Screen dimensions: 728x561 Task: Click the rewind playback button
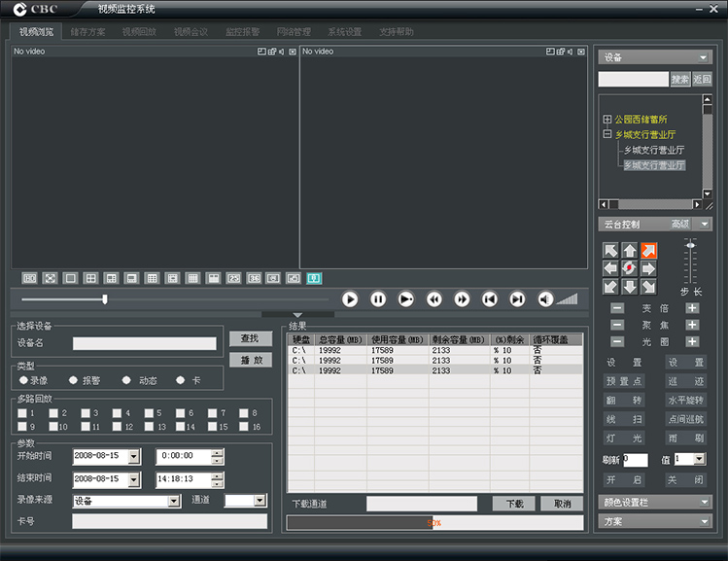click(434, 299)
